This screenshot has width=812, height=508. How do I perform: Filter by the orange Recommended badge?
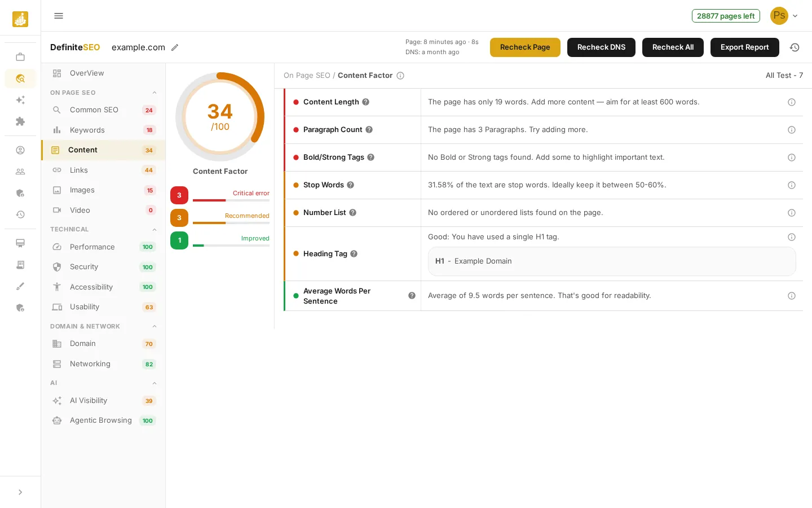(179, 218)
